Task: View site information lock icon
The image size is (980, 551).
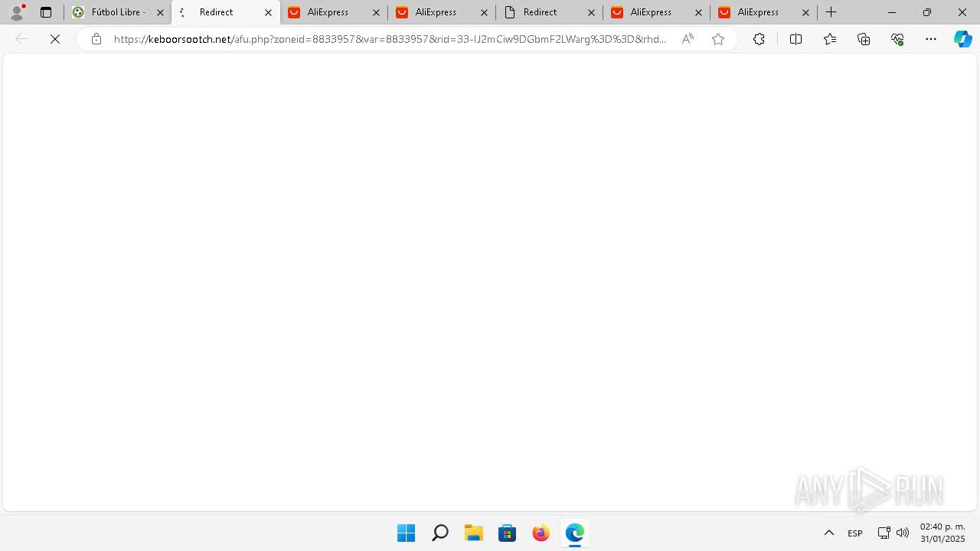Action: [96, 39]
